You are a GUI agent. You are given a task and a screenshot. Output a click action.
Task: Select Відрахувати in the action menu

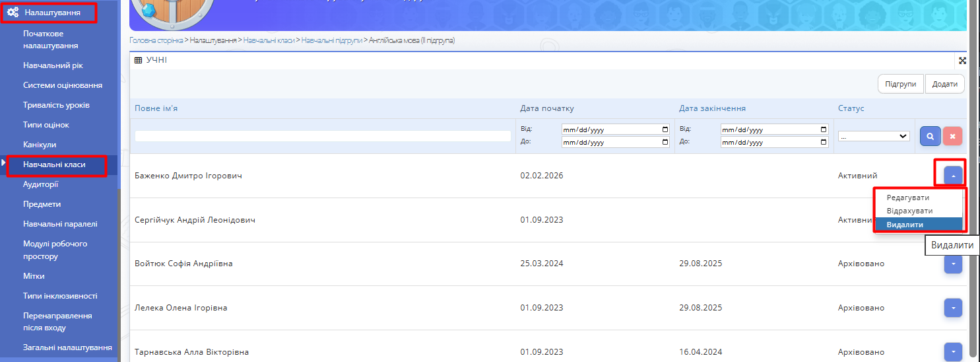(x=909, y=211)
